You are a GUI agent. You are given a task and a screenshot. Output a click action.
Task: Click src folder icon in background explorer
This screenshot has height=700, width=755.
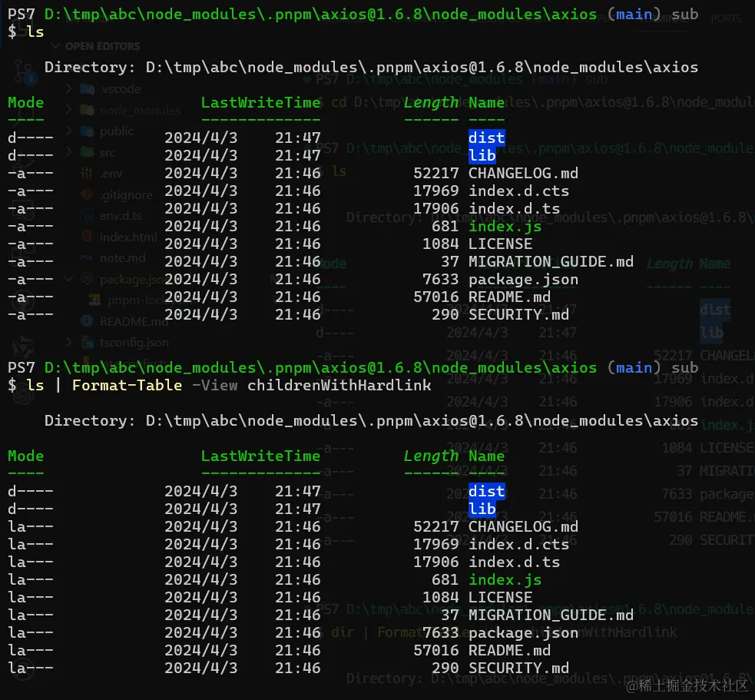(x=87, y=152)
